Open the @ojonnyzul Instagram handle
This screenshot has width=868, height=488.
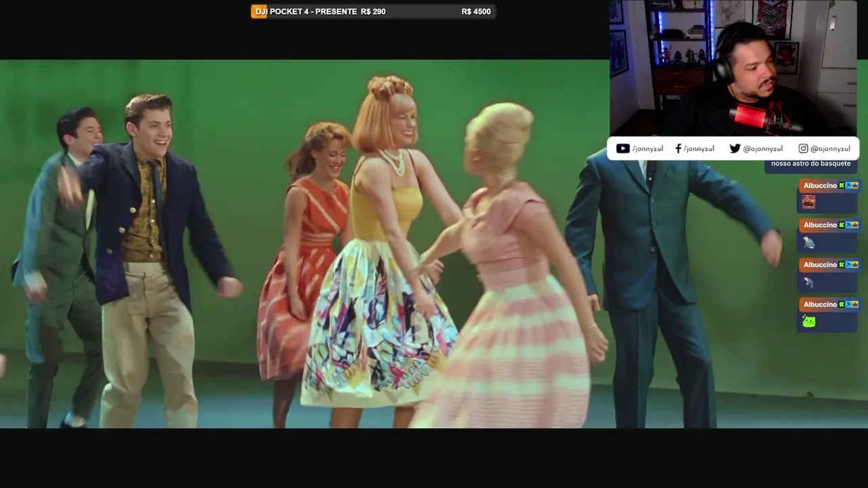[x=830, y=148]
